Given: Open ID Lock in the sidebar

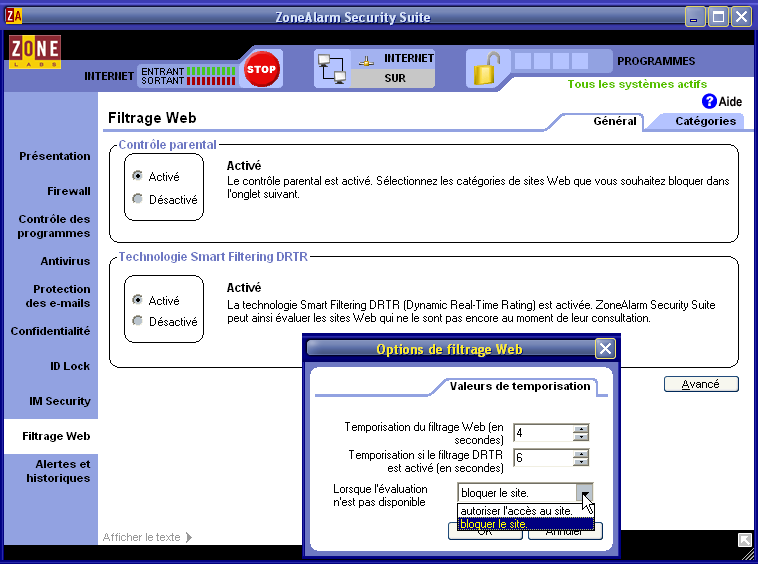Looking at the screenshot, I should [70, 366].
